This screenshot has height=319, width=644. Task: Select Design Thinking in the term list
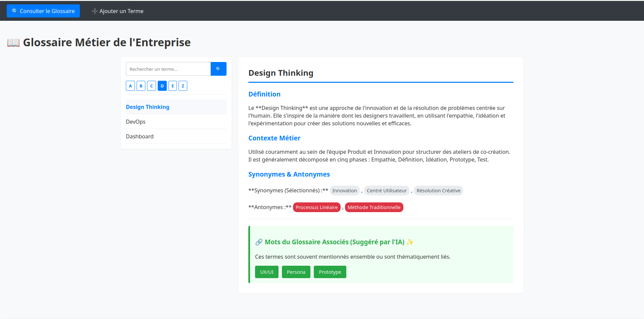[x=148, y=107]
